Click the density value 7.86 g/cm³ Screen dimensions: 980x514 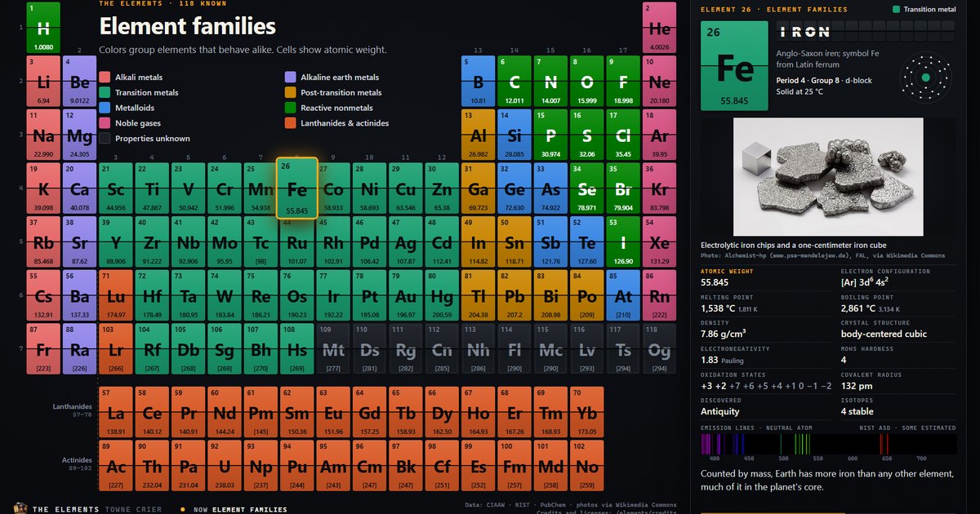(723, 334)
